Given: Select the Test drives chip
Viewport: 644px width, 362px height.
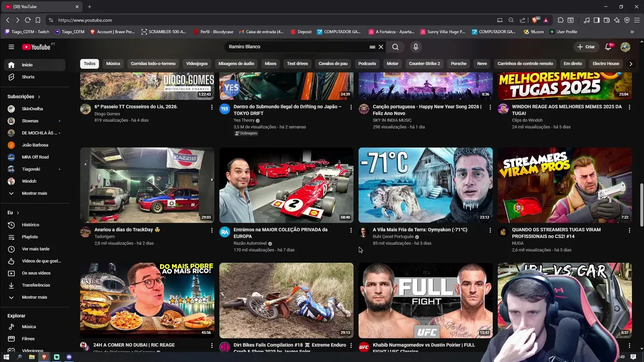Looking at the screenshot, I should click(297, 64).
